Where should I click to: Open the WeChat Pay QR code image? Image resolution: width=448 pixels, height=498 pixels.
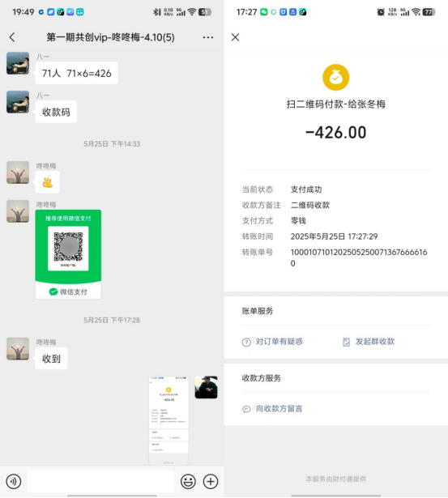pos(68,253)
